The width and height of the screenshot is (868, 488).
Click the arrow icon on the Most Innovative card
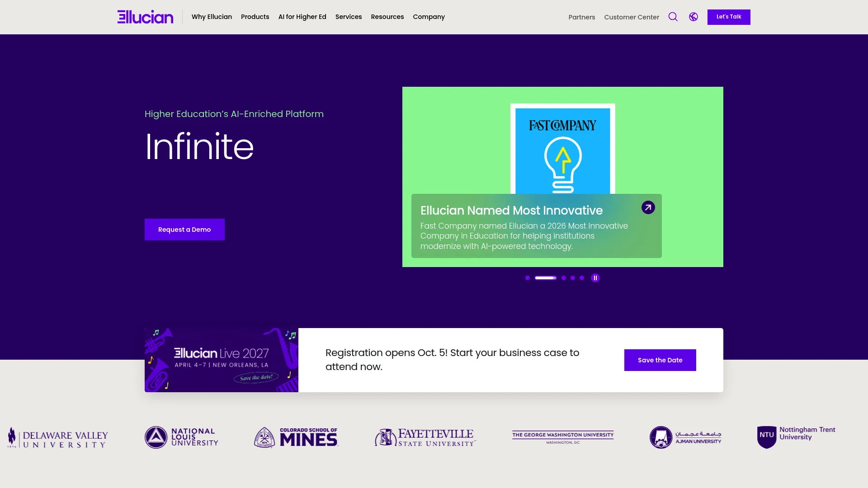click(648, 207)
